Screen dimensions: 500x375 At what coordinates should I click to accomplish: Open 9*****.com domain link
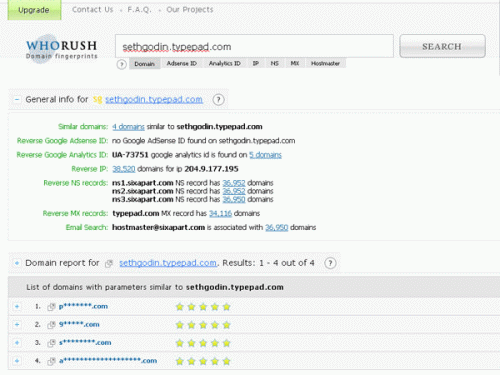[x=79, y=324]
